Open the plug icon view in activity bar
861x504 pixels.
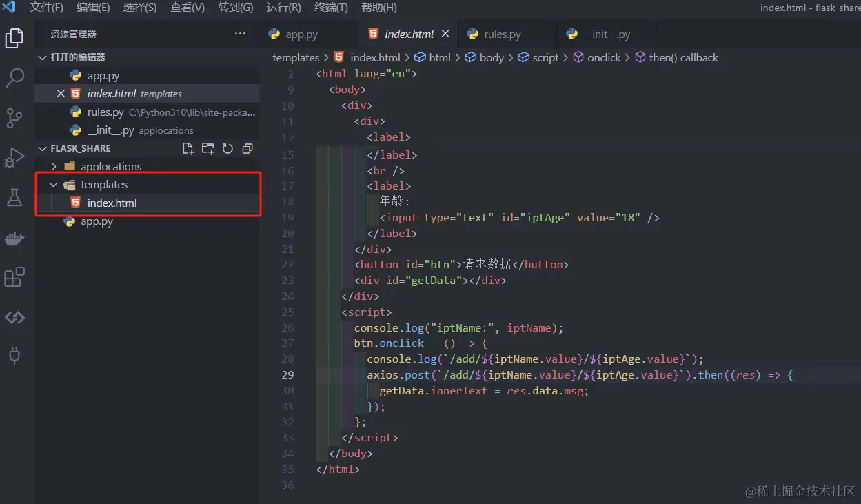[14, 356]
